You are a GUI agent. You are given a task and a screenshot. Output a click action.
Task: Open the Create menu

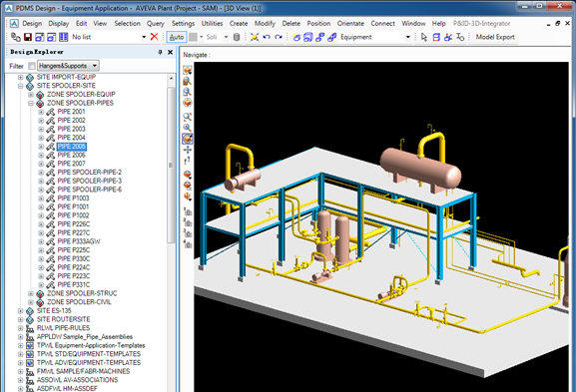click(239, 24)
